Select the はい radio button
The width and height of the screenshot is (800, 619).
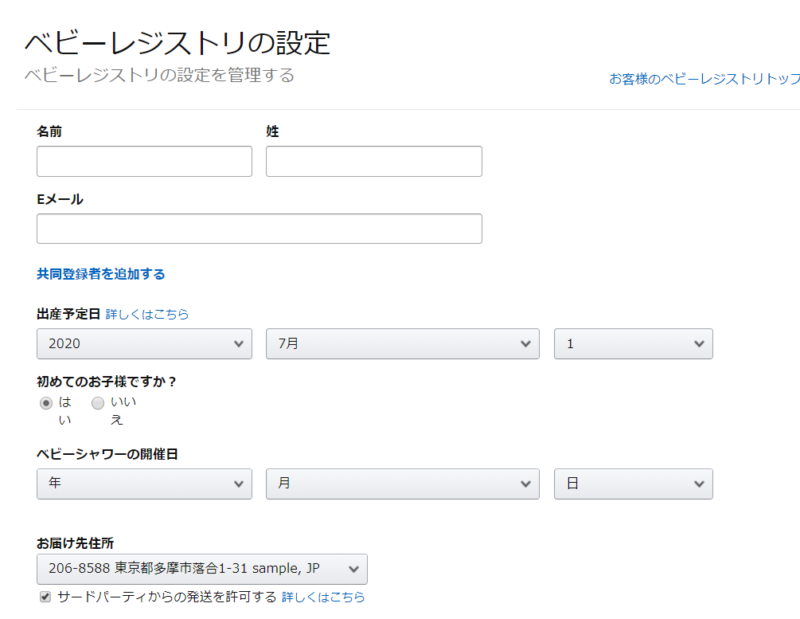point(46,403)
